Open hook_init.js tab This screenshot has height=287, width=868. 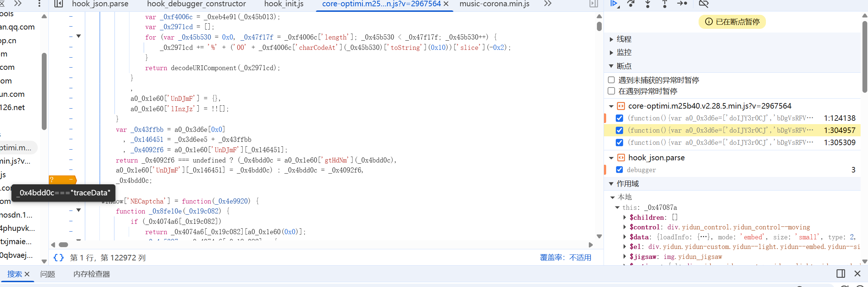point(284,4)
